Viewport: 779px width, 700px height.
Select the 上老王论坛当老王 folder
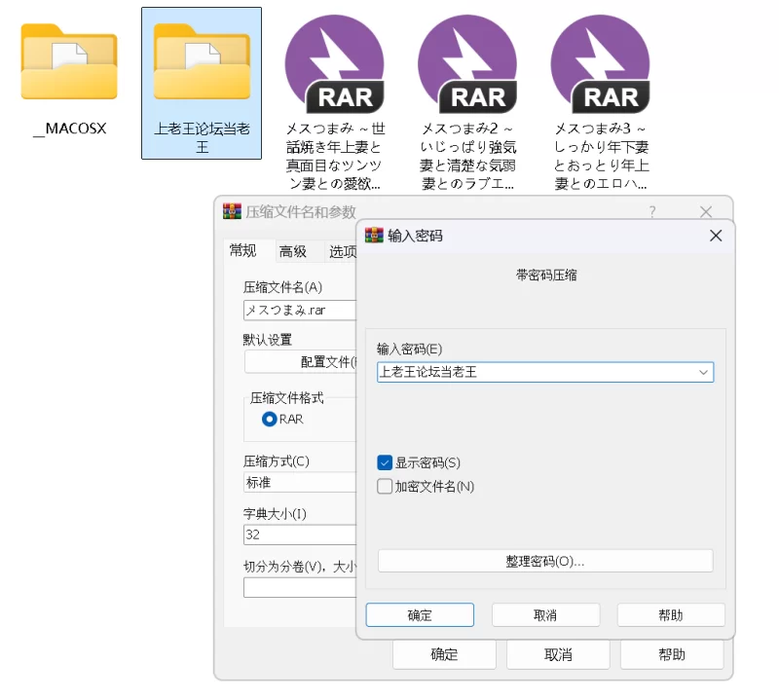pos(202,83)
